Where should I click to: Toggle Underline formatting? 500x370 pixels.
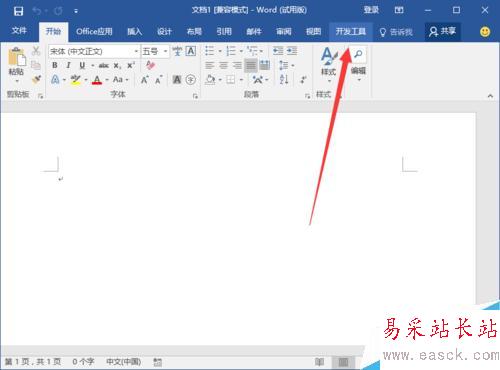pos(82,65)
